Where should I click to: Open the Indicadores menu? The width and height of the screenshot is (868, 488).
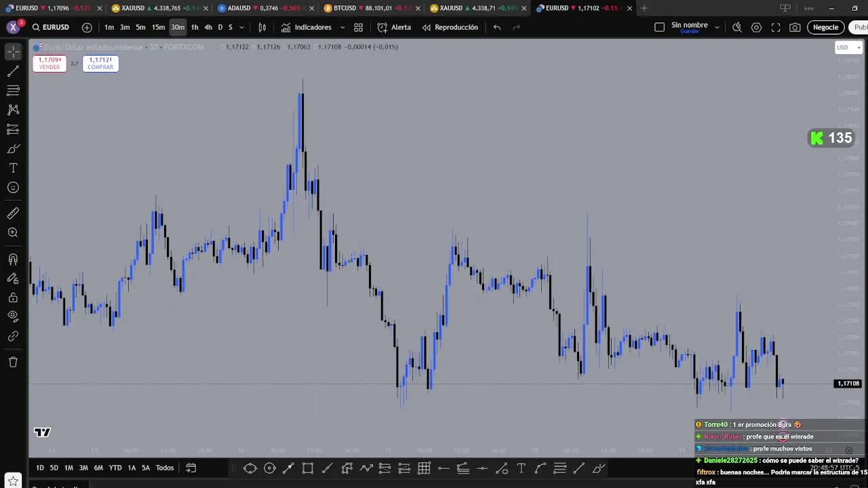[x=306, y=27]
